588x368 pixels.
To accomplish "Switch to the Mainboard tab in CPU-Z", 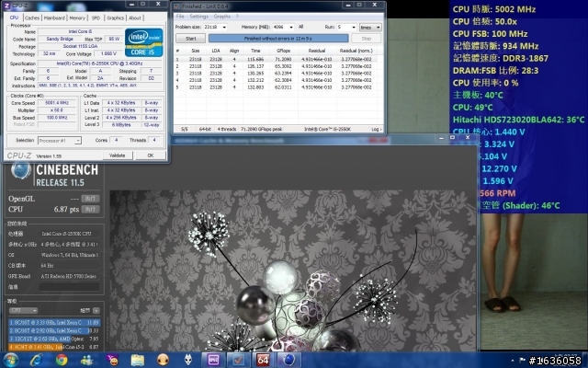I will click(54, 17).
